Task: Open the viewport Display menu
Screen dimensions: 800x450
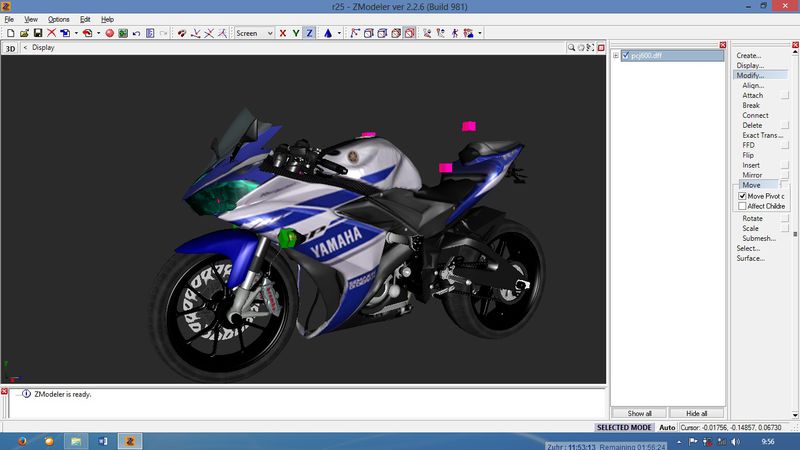Action: coord(43,47)
